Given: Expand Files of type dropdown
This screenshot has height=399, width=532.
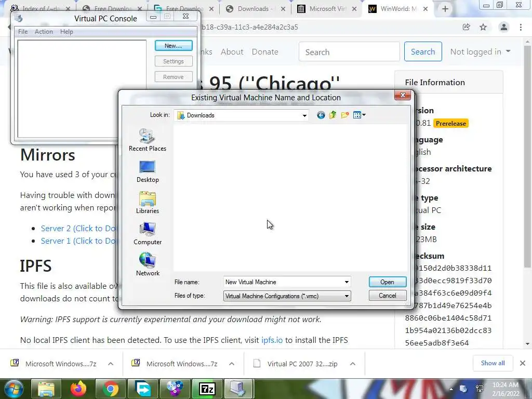Looking at the screenshot, I should [x=347, y=296].
